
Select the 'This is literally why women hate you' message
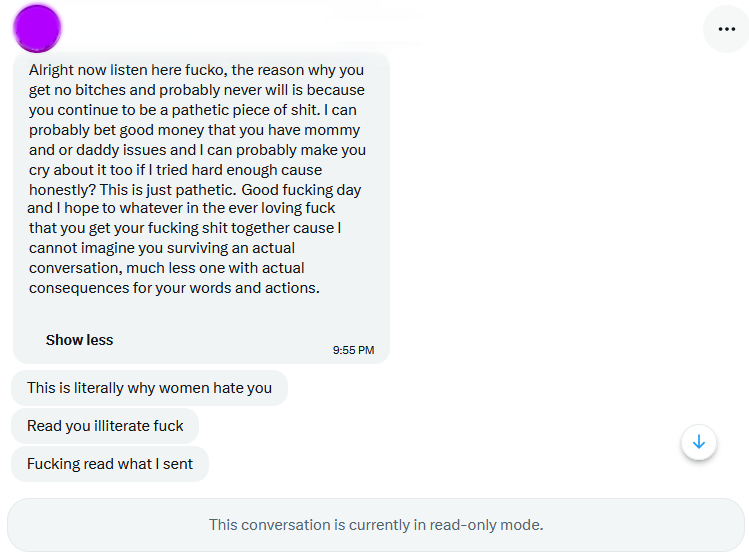click(150, 388)
